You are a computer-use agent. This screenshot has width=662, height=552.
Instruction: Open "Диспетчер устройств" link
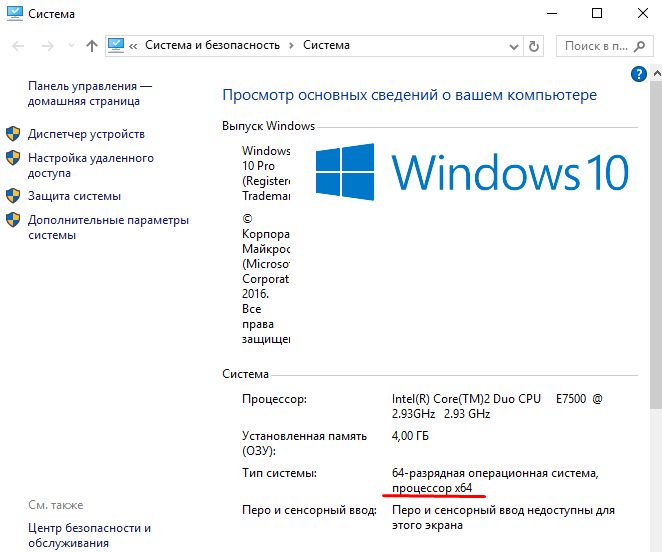click(x=86, y=134)
